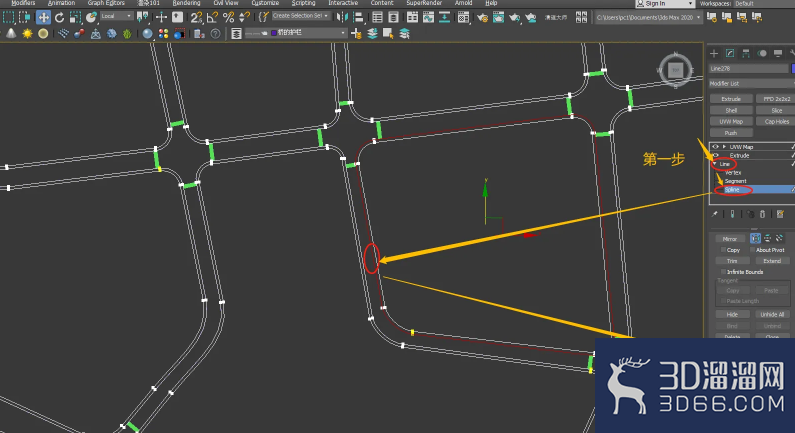The width and height of the screenshot is (795, 433).
Task: Open the Arnold menu
Action: (463, 3)
